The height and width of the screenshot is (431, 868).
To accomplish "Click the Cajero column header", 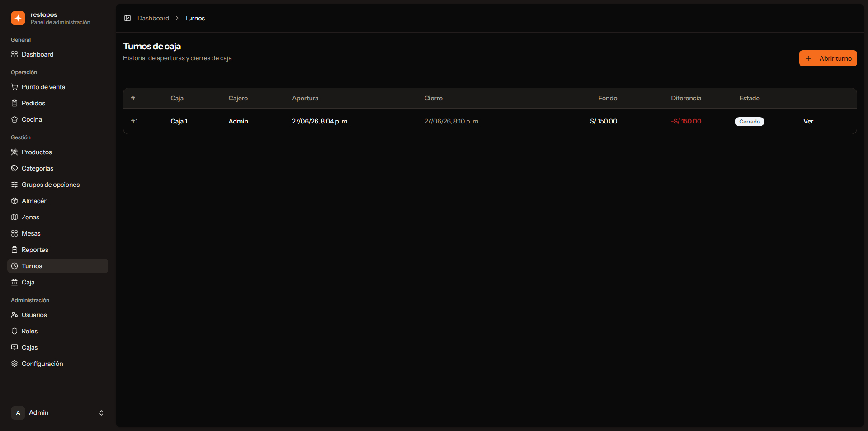I will 238,98.
